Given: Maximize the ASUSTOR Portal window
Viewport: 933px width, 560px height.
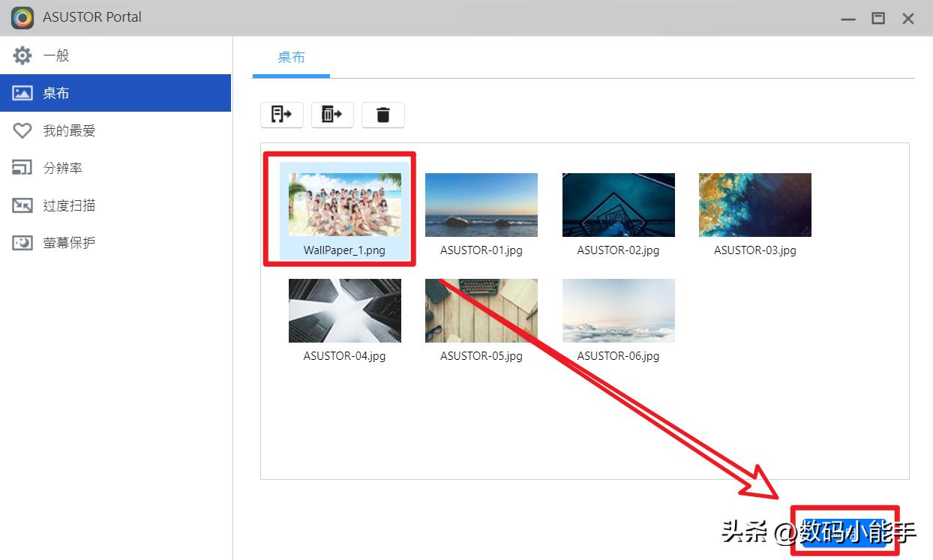Looking at the screenshot, I should [x=878, y=18].
